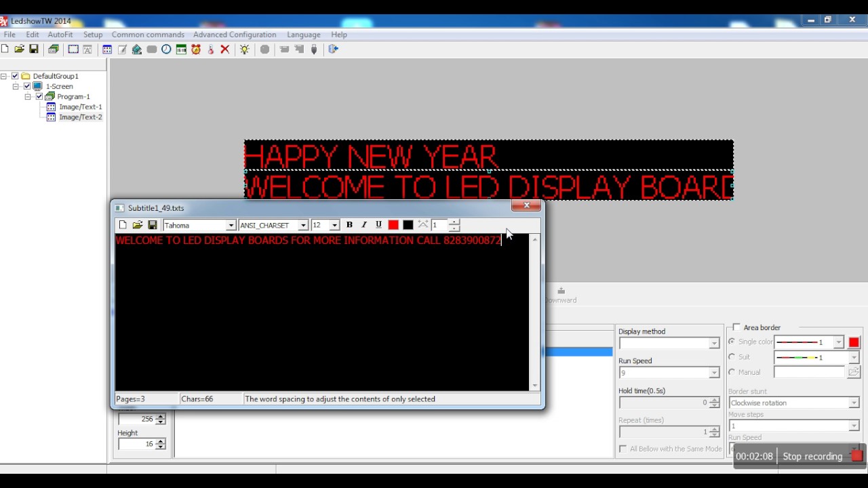Image resolution: width=868 pixels, height=488 pixels.
Task: Toggle Bold in subtitle editor
Action: tap(349, 225)
